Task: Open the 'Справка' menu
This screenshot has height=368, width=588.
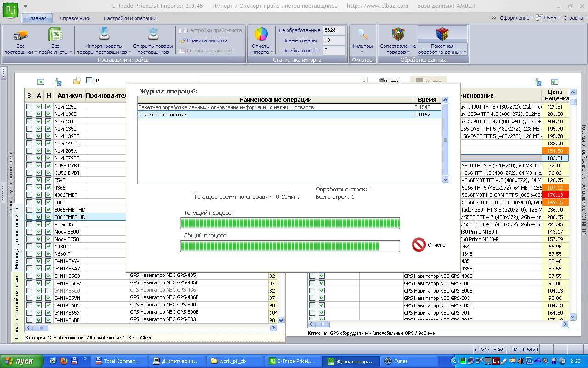Action: tap(575, 18)
